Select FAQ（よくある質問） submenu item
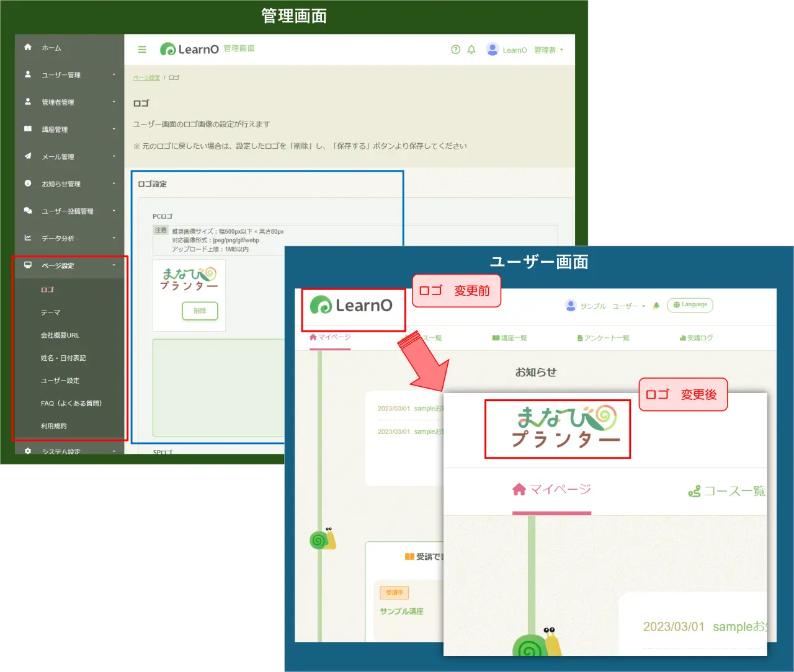The height and width of the screenshot is (672, 794). (x=71, y=403)
